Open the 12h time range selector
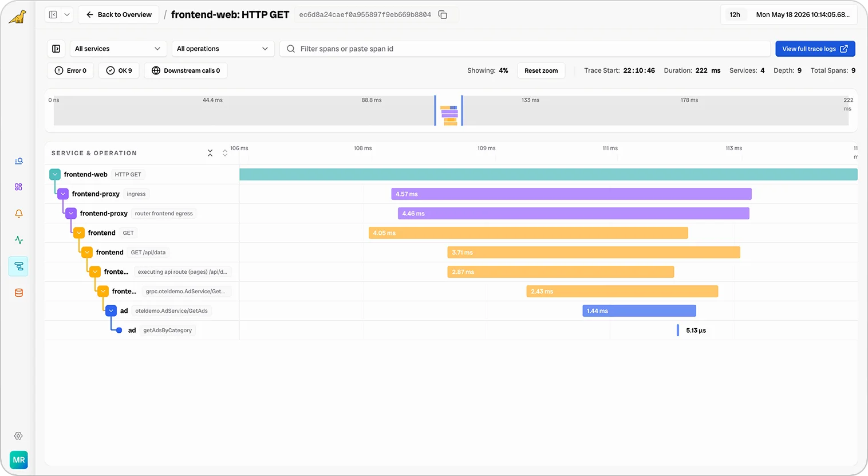 [735, 14]
